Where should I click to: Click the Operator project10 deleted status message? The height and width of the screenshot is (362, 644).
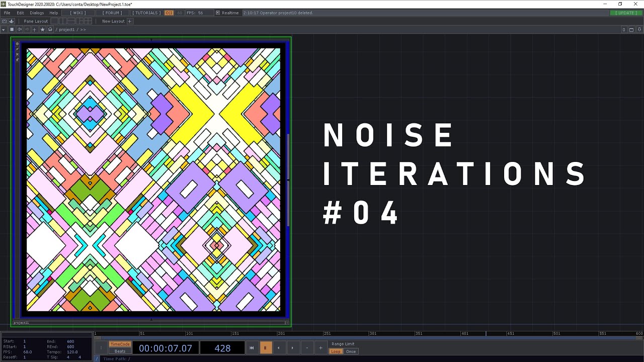pyautogui.click(x=278, y=13)
